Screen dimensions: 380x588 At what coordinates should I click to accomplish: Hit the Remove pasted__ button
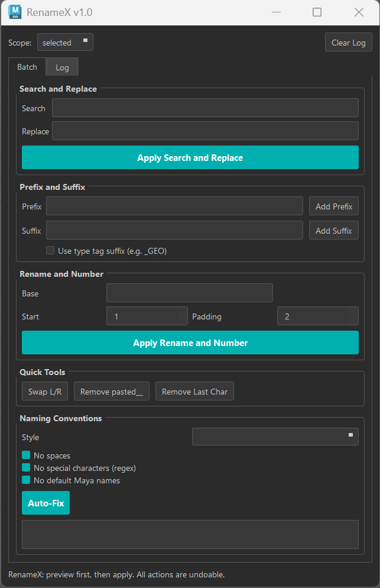pos(112,392)
